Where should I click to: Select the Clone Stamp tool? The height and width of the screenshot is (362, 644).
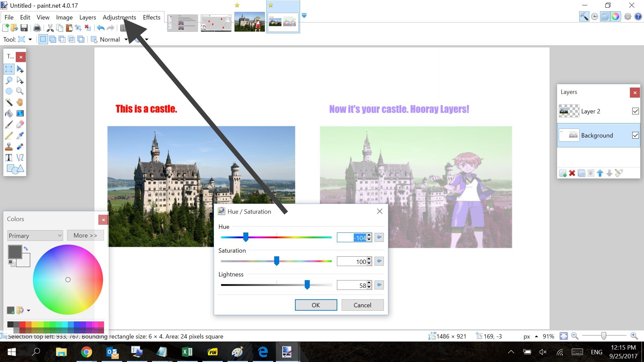9,147
